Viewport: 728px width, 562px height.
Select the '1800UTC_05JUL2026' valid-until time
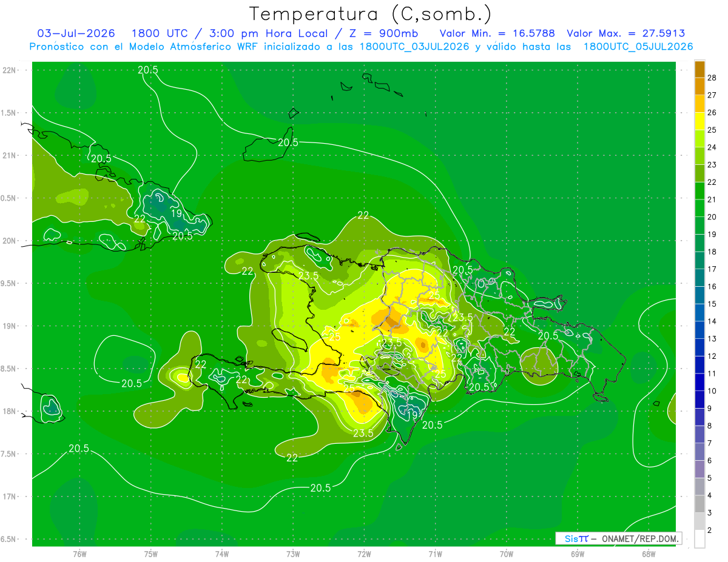point(638,47)
